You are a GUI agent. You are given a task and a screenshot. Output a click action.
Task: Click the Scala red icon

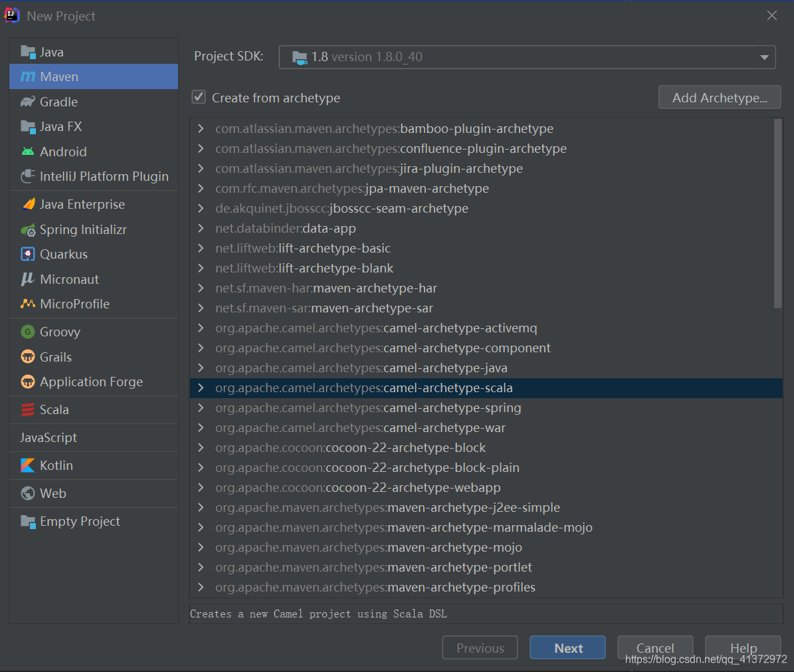point(28,409)
